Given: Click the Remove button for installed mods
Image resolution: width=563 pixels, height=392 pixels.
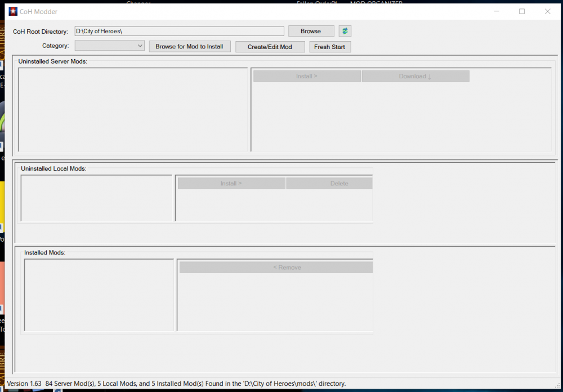Looking at the screenshot, I should (276, 268).
